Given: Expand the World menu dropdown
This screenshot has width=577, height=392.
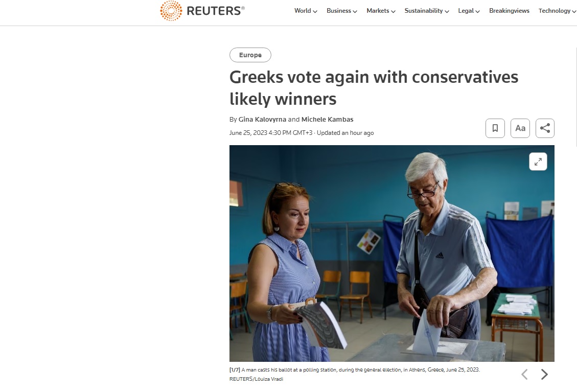Looking at the screenshot, I should pyautogui.click(x=306, y=11).
